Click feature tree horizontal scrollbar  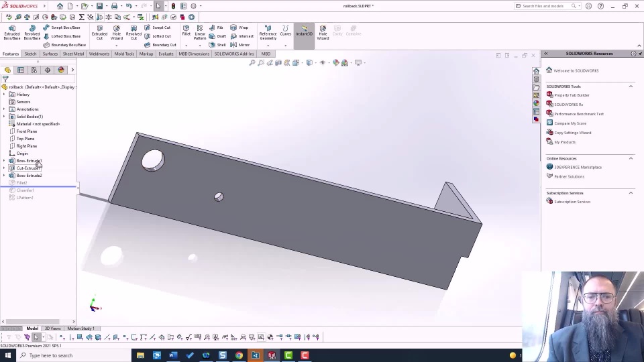(33, 322)
